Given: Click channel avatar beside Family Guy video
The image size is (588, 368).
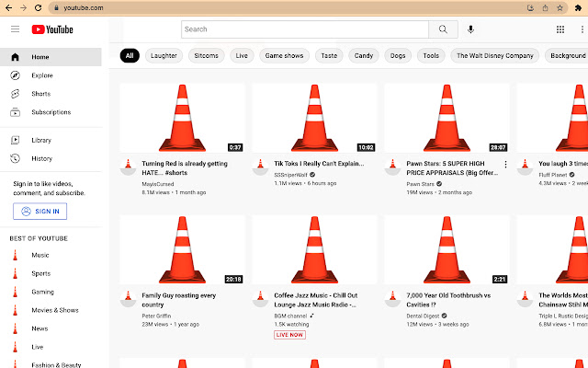Looking at the screenshot, I should (128, 299).
